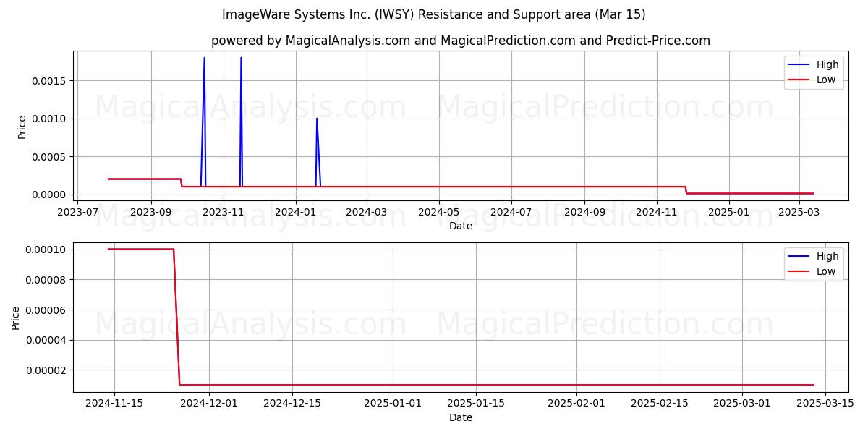This screenshot has height=434, width=868.
Task: Click the 2025-02-01 date tick label
Action: coord(576,404)
